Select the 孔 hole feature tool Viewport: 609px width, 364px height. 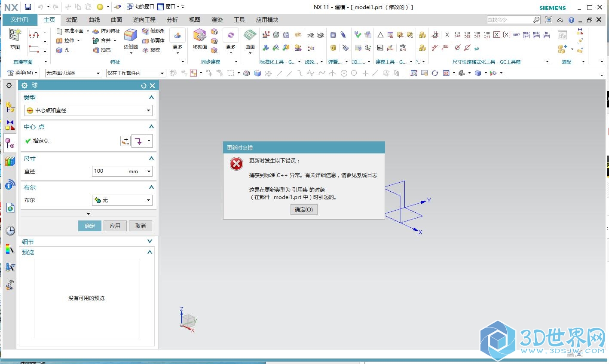click(63, 50)
